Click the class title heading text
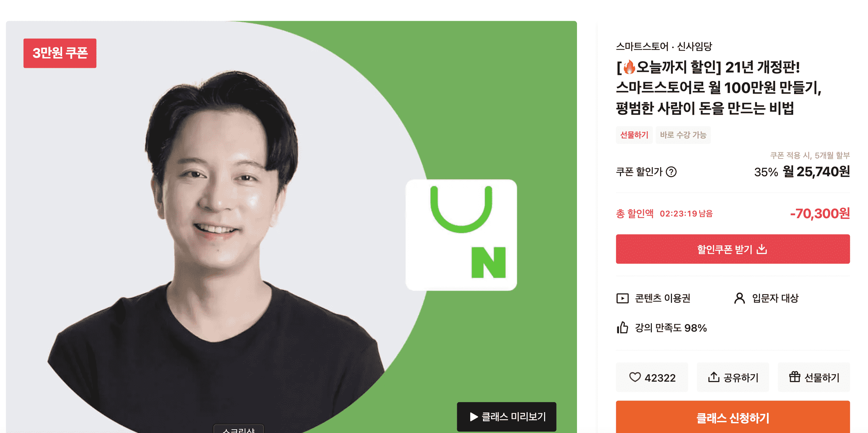This screenshot has height=433, width=868. [x=719, y=88]
